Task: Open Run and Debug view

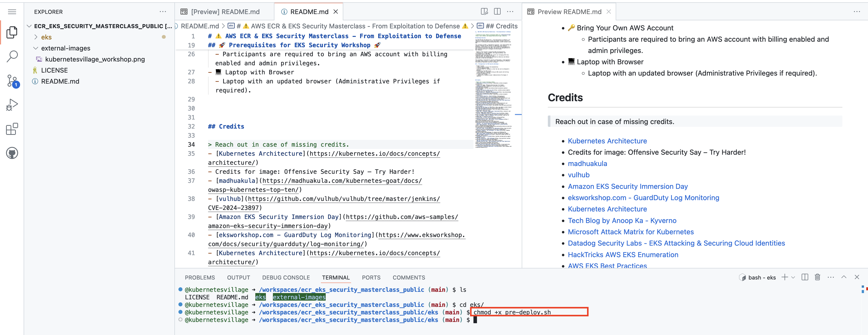Action: coord(12,105)
